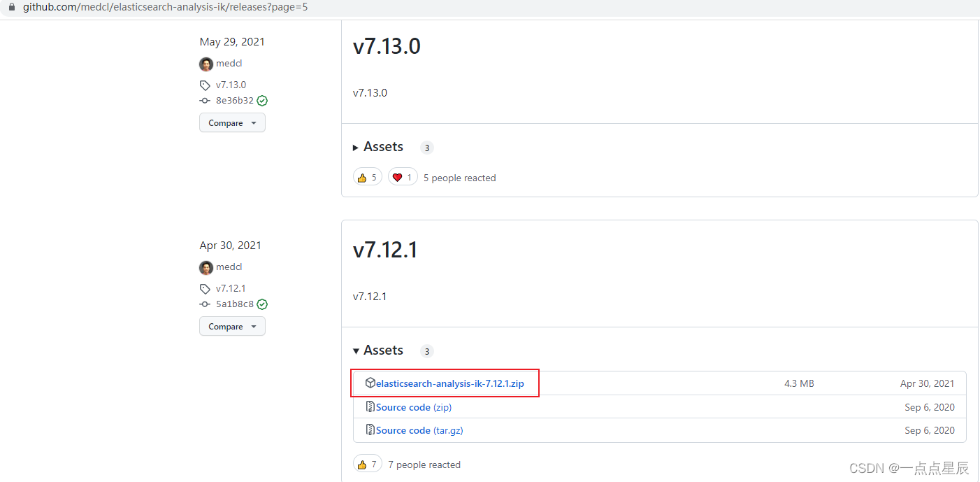Collapse Assets section of v7.12.1
This screenshot has width=980, height=482.
pyautogui.click(x=378, y=350)
